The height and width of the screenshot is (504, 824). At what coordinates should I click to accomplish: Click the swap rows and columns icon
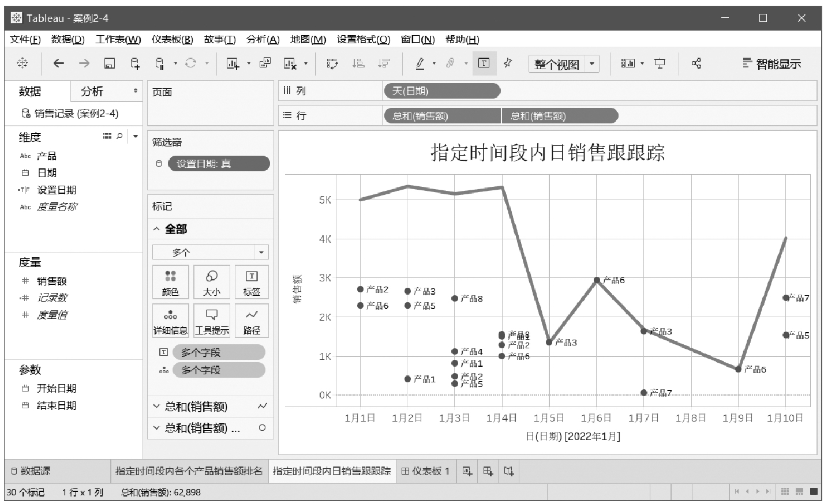coord(332,63)
